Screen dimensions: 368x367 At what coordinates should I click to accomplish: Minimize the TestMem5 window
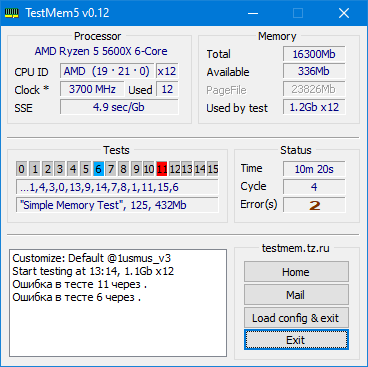(253, 13)
